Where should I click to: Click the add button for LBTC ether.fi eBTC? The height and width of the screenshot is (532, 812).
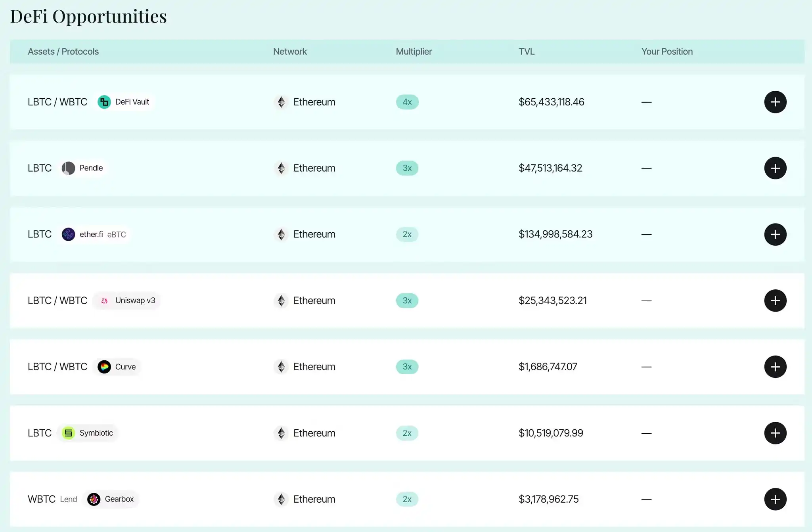pyautogui.click(x=775, y=234)
